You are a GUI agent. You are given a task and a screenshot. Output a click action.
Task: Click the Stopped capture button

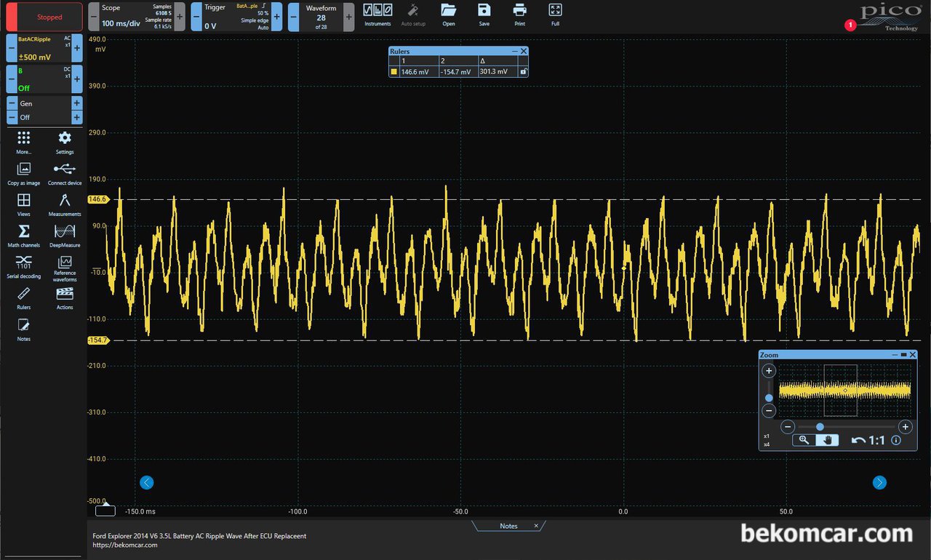(44, 17)
